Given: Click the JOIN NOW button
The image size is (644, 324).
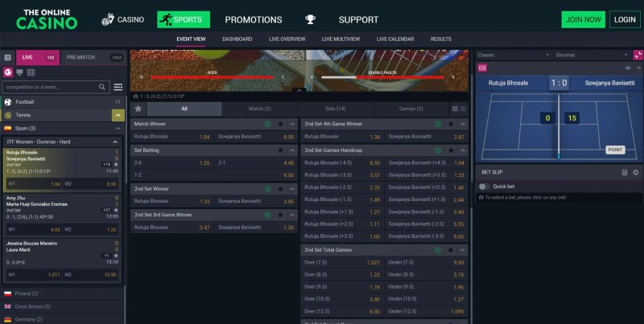Looking at the screenshot, I should (583, 19).
